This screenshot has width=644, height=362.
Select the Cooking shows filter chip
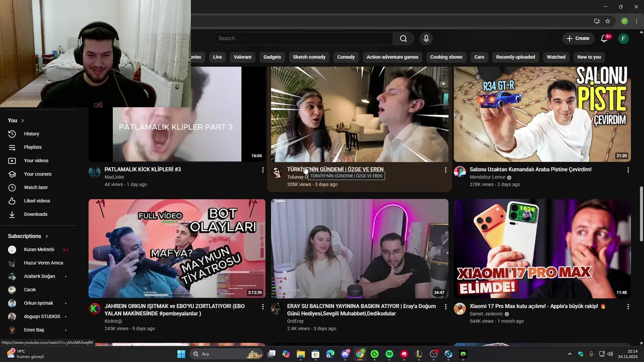point(446,57)
